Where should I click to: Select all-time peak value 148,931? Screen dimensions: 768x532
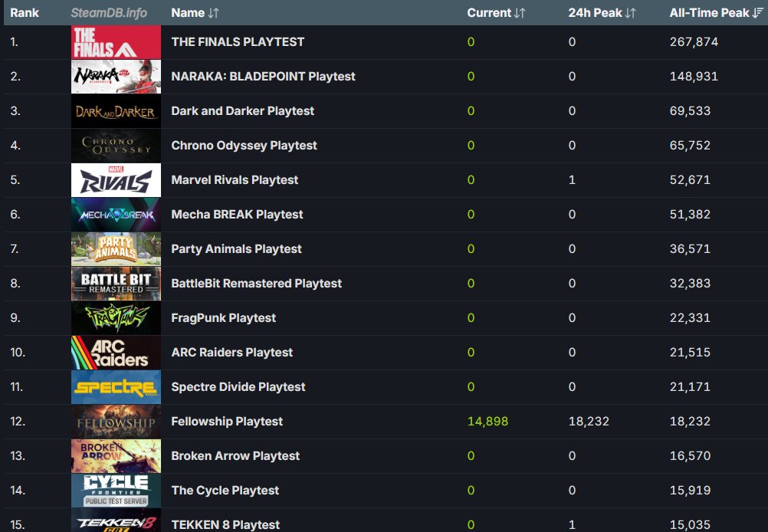pos(694,77)
